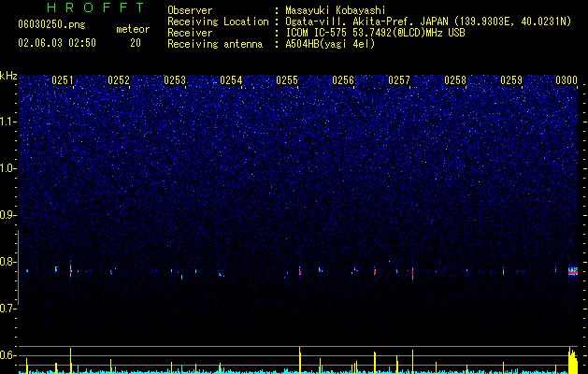Click the HROFFT title text

pos(96,7)
